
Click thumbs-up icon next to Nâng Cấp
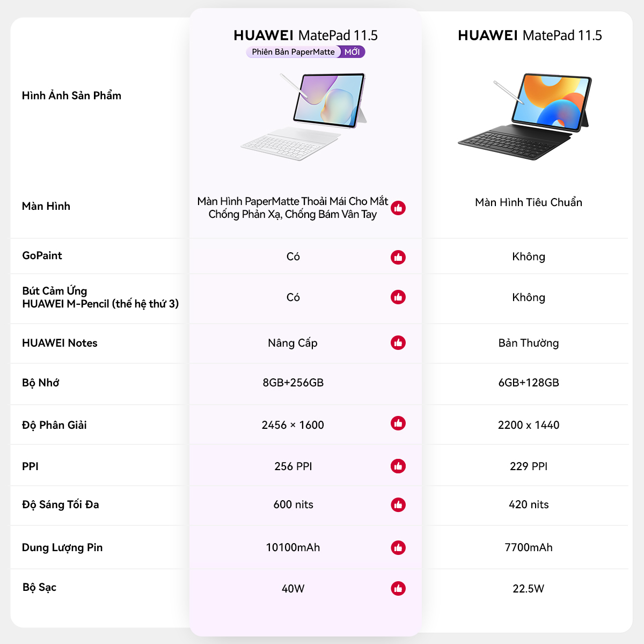(398, 342)
